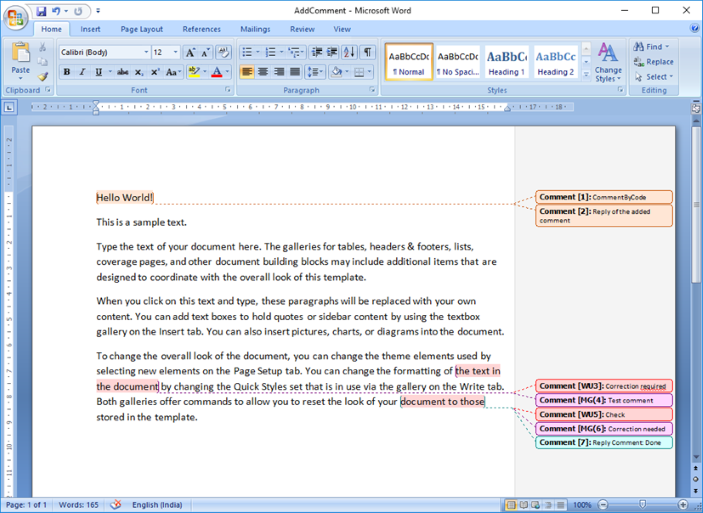Shrink the font size
Screen dimensions: 703x513
[205, 52]
